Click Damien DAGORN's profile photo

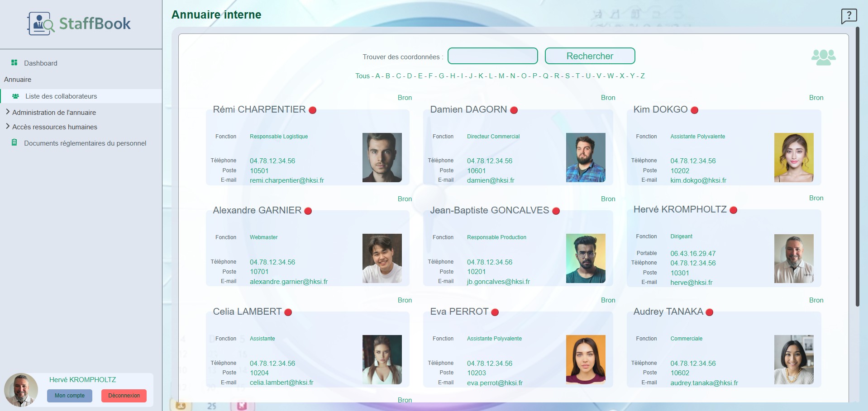click(585, 157)
